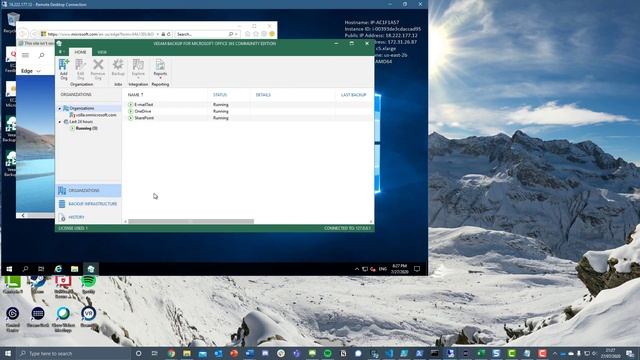Click running status icon of OneDrive job

131,111
